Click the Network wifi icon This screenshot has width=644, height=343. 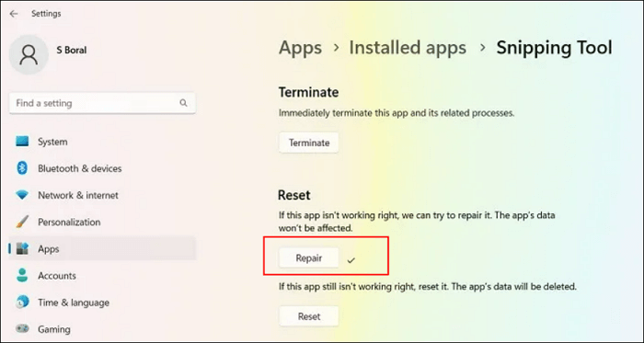pyautogui.click(x=22, y=195)
